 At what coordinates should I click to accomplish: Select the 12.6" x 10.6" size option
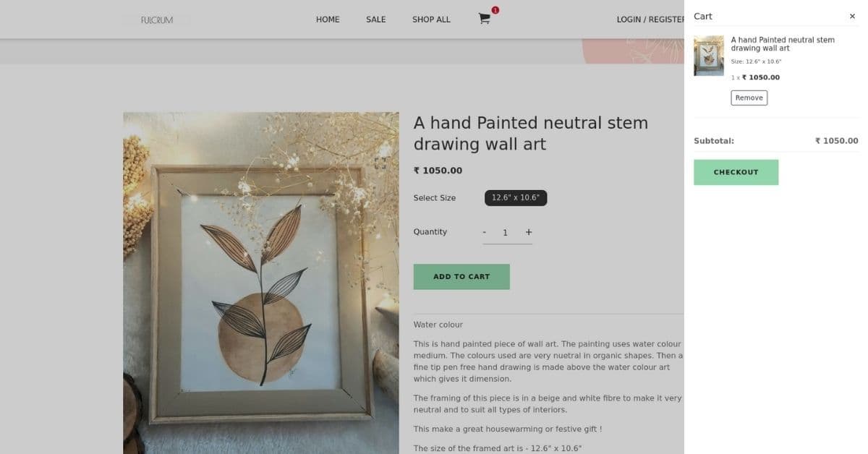click(516, 198)
